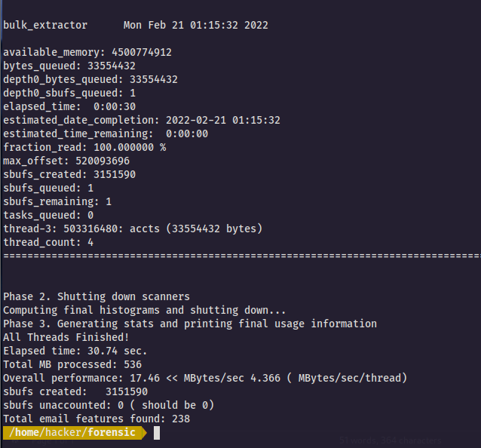The height and width of the screenshot is (448, 481).
Task: Click the available_memory value 4500774912
Action: click(x=142, y=52)
